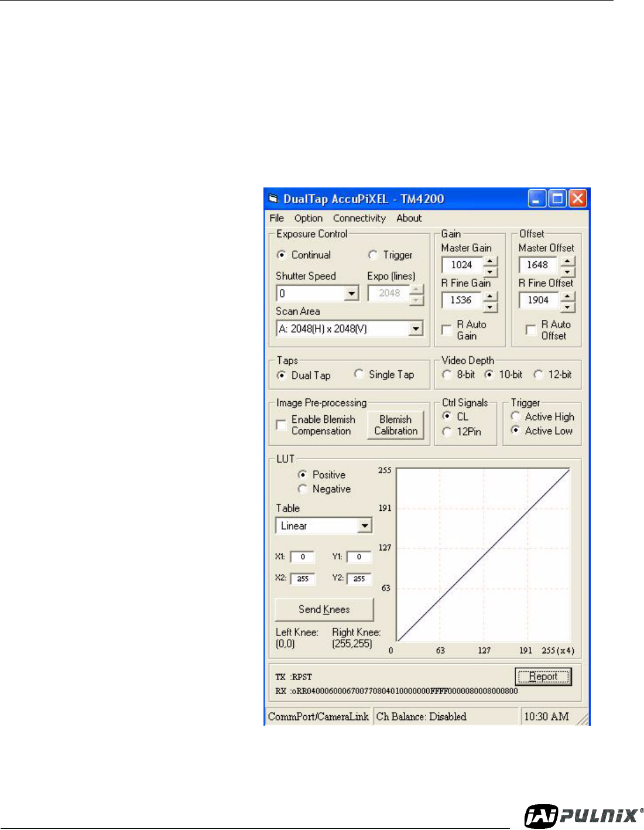Click the TX :RPST text

(x=293, y=677)
